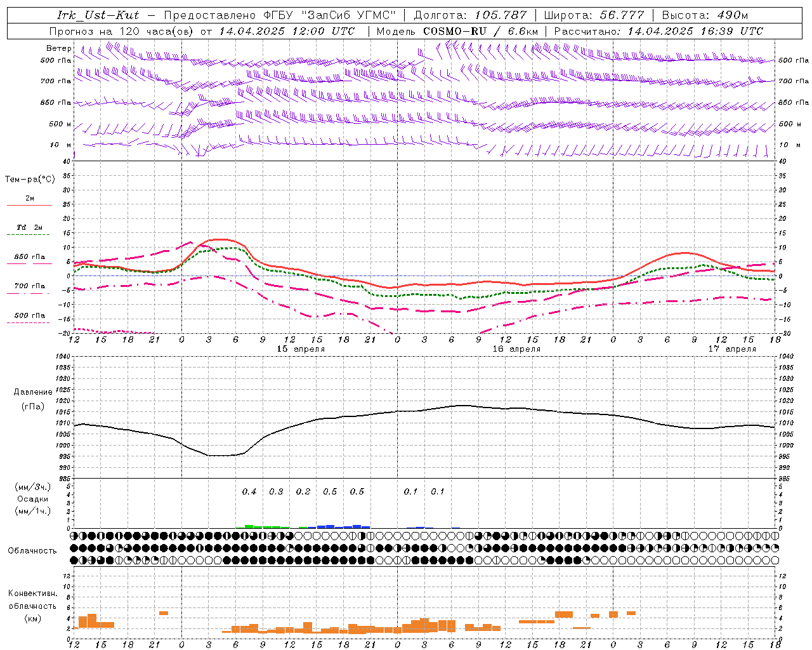Click the latitude value Широта: 56.777

pos(594,15)
